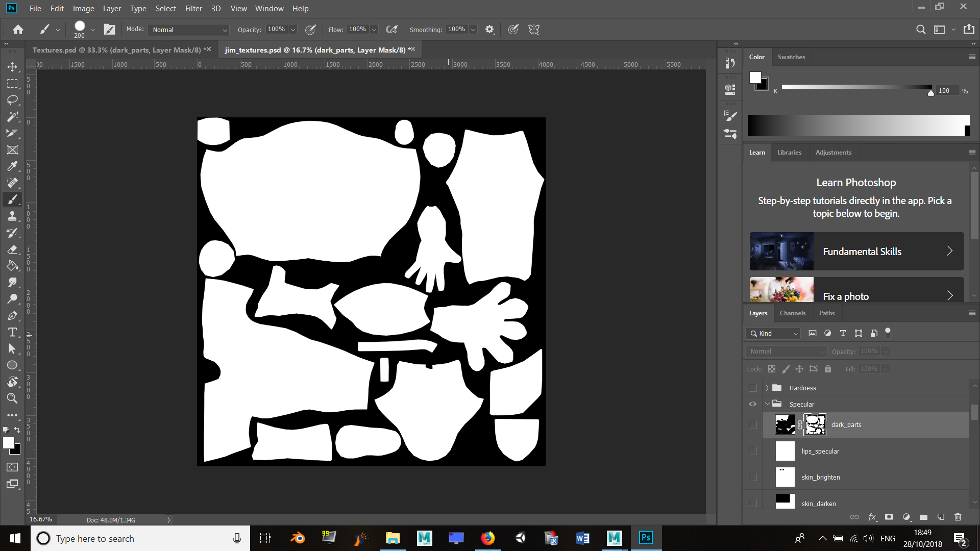Click the Learn Fundamental Skills button
This screenshot has height=551, width=980.
855,251
